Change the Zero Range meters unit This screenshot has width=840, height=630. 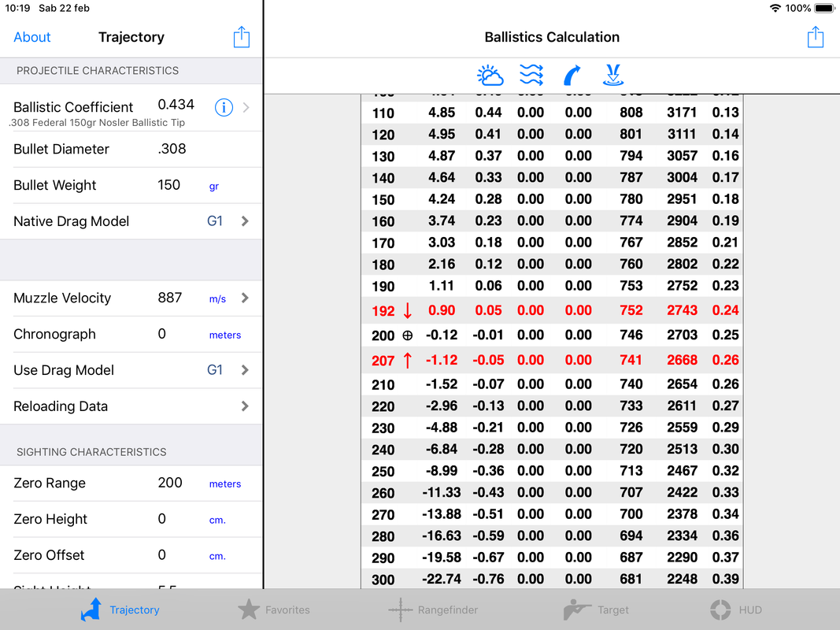[225, 484]
